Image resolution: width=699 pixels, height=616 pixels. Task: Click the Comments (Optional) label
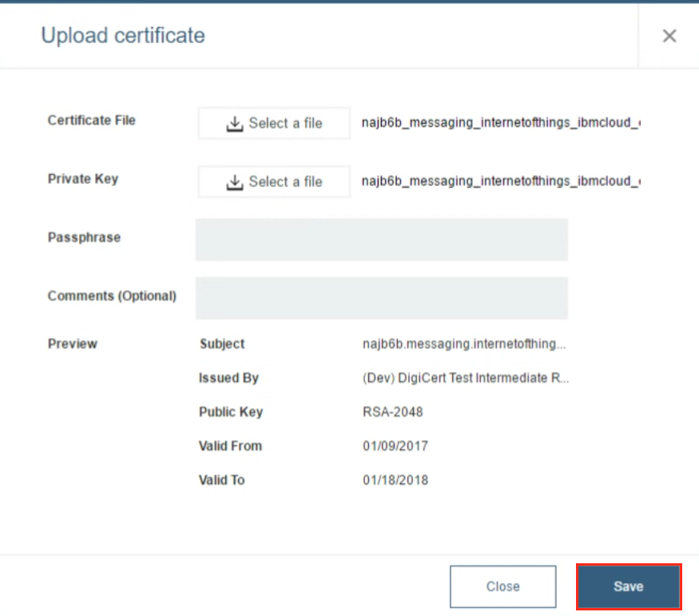(x=112, y=296)
